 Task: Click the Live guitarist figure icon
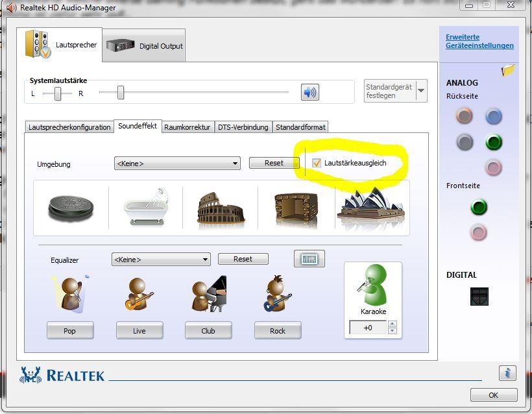pos(139,293)
